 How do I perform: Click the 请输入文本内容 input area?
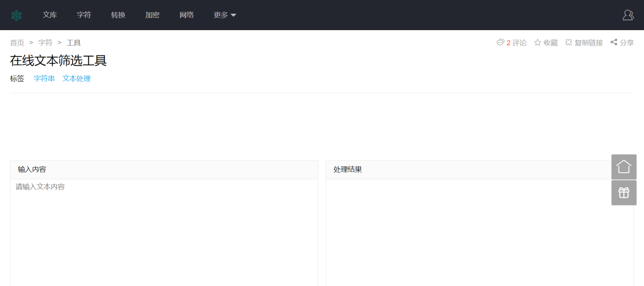pyautogui.click(x=164, y=209)
